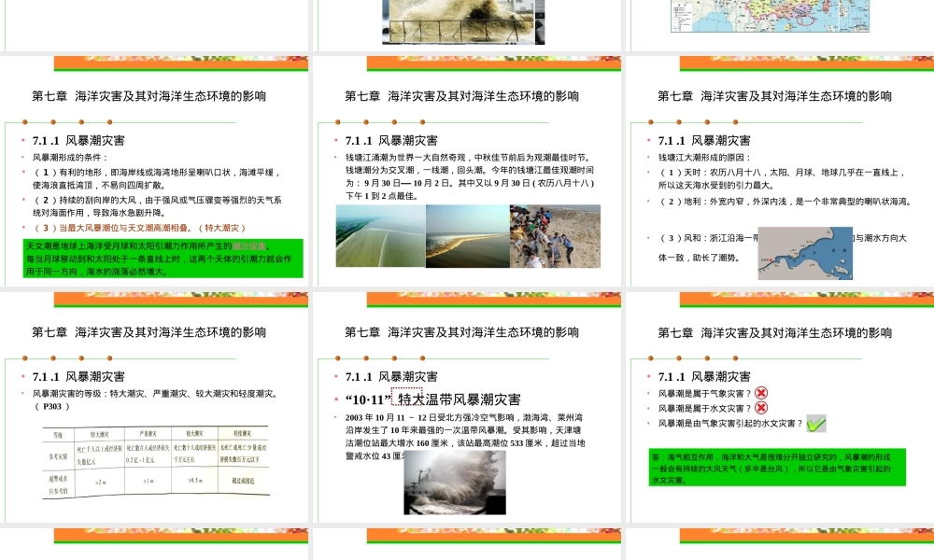This screenshot has height=560, width=934.
Task: Click paragraph 钱塘江涌潮为世界一大自然奇观
Action: (470, 176)
